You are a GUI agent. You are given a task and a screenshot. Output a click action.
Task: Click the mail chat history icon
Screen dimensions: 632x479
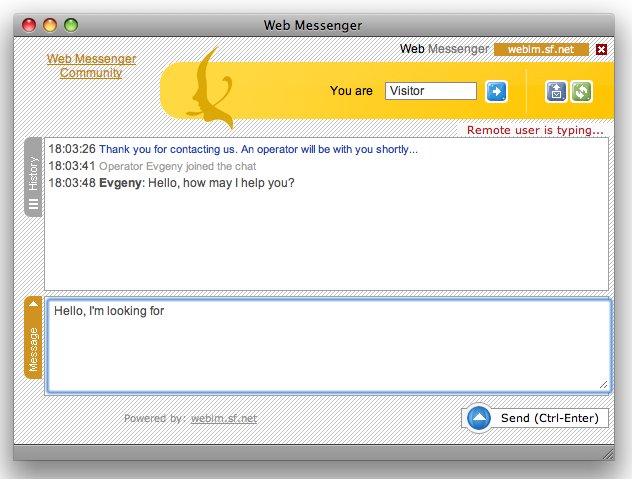pos(556,91)
